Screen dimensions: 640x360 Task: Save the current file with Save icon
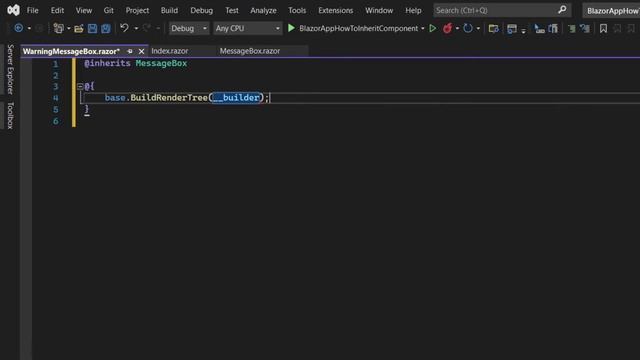(x=92, y=28)
